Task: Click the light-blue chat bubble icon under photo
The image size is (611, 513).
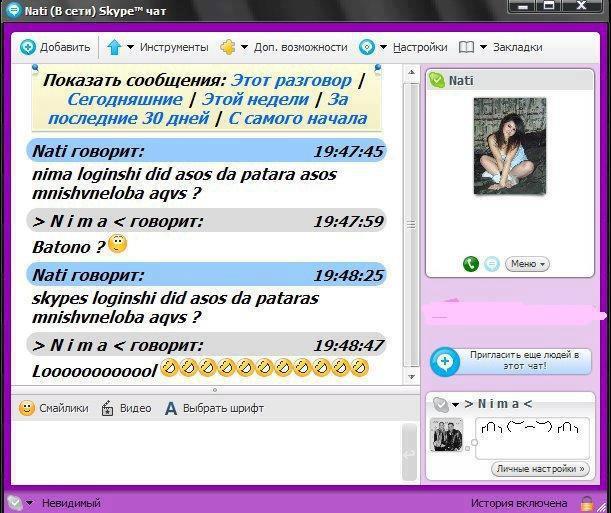Action: (492, 264)
